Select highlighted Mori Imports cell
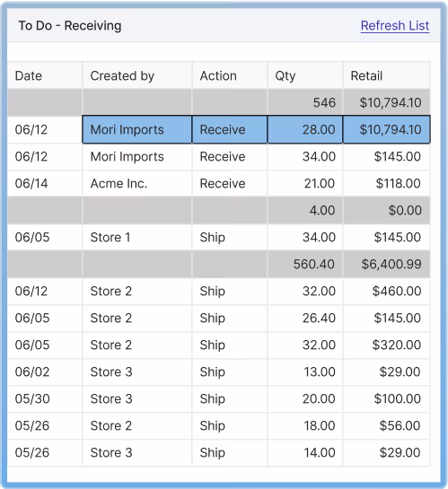The image size is (448, 489). [137, 129]
